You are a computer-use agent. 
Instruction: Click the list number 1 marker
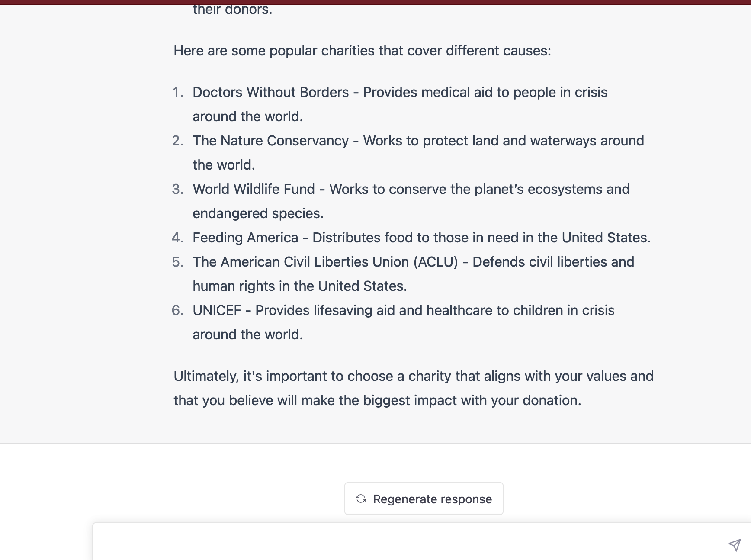(x=178, y=92)
